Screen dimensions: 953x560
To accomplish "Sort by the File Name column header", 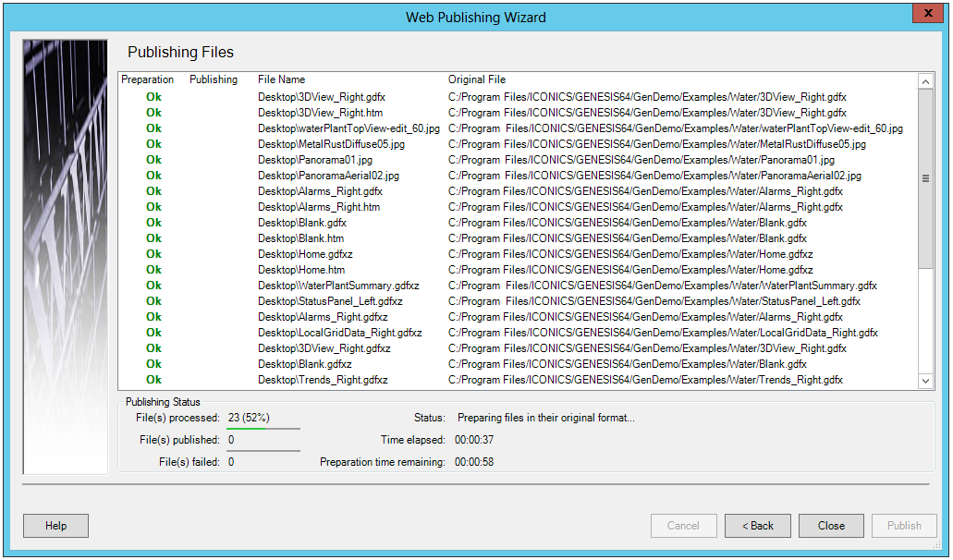I will [281, 79].
